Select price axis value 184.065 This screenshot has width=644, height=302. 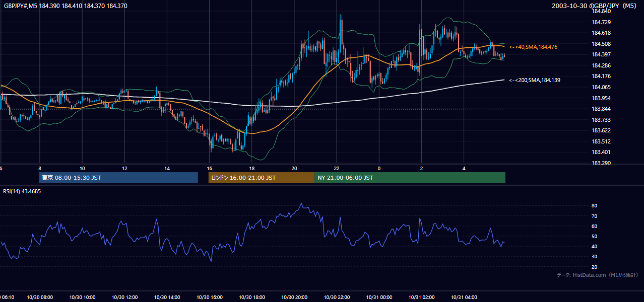[601, 87]
